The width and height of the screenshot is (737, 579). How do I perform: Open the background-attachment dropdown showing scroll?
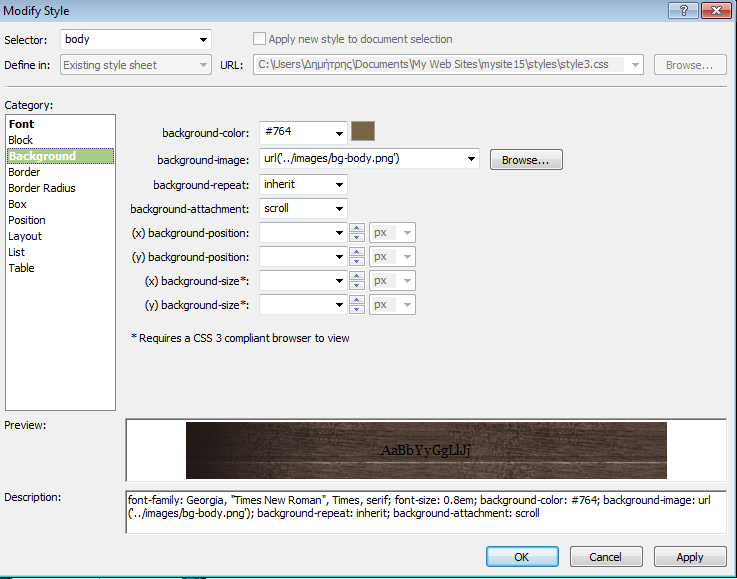(x=339, y=209)
